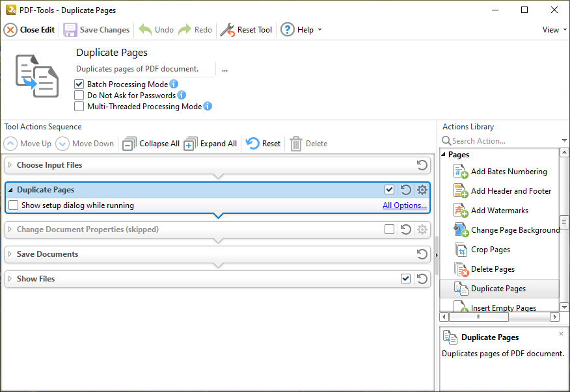Click the Expand All button

tap(210, 143)
